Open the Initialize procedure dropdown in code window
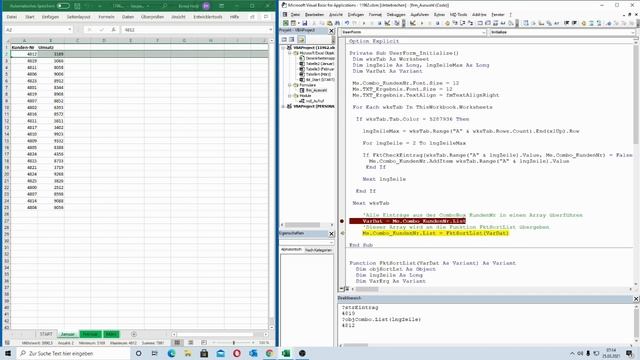This screenshot has height=360, width=640. tap(633, 32)
